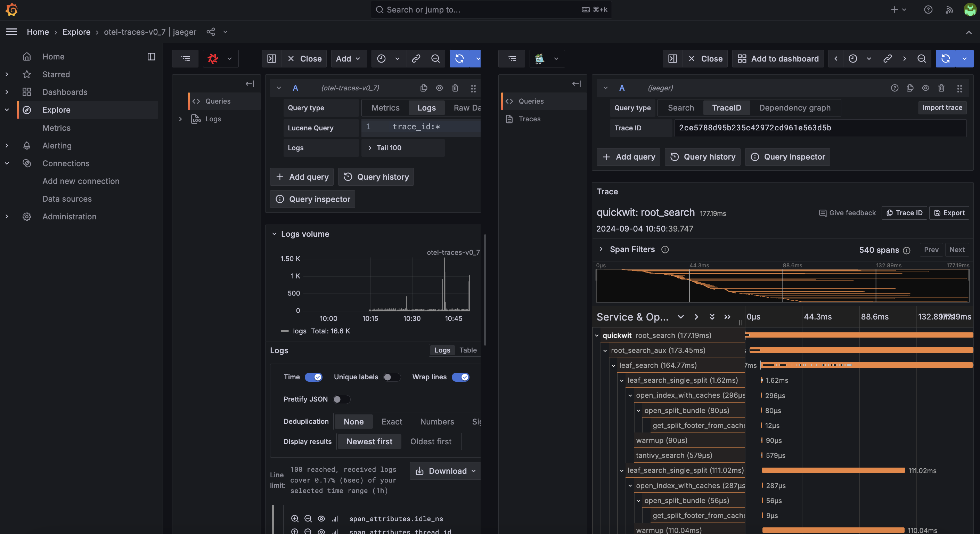Screen dimensions: 980x534
Task: Click the trace timeline column resizer handle
Action: coord(740,323)
